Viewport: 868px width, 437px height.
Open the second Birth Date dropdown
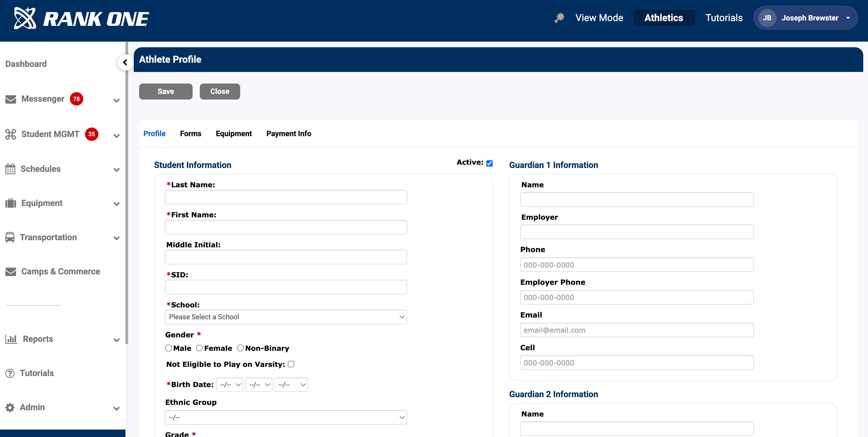(x=259, y=384)
